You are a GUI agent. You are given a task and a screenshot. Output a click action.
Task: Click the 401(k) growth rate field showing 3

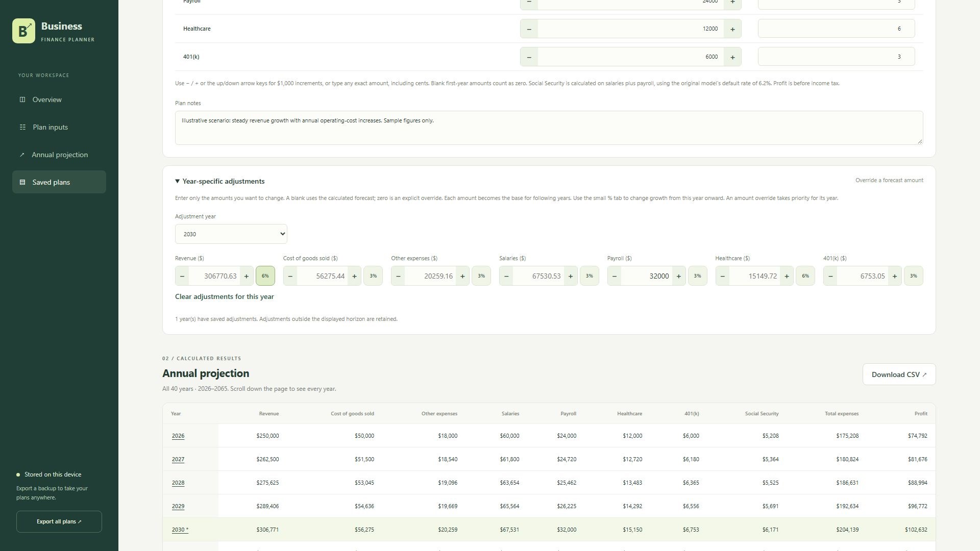(x=837, y=57)
